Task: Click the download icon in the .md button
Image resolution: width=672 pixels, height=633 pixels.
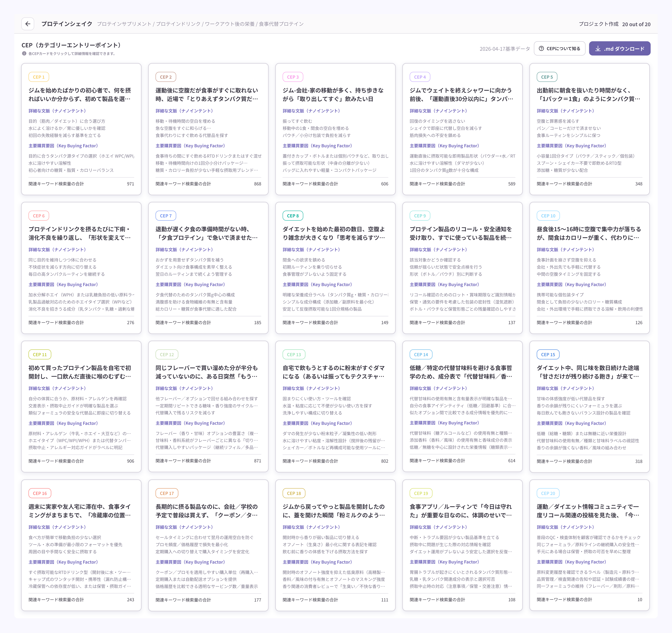Action: click(x=598, y=49)
